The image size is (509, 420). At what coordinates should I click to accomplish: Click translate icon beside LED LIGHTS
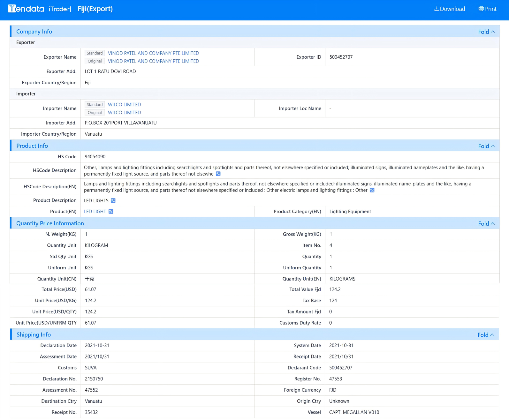pyautogui.click(x=113, y=201)
